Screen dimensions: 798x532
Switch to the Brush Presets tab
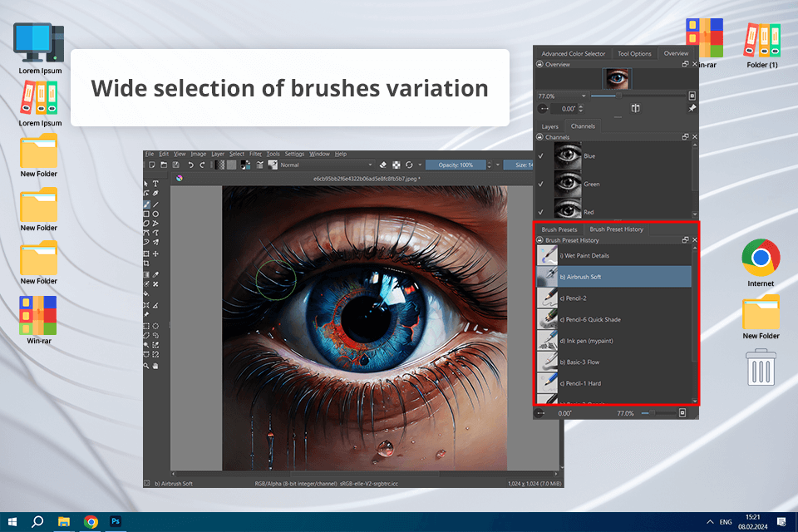point(559,229)
